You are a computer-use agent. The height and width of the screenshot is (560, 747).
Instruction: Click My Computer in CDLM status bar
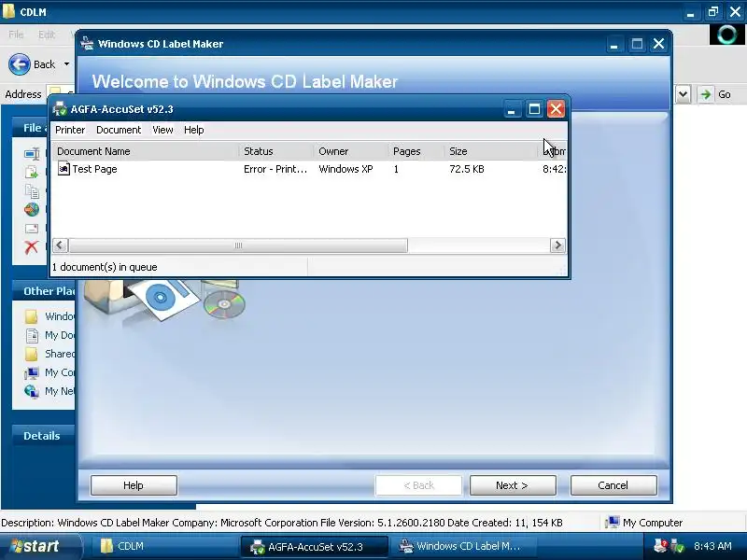point(644,523)
